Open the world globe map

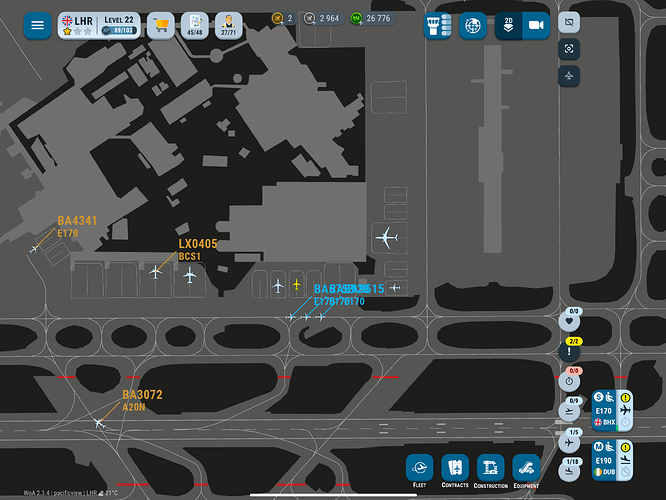473,25
